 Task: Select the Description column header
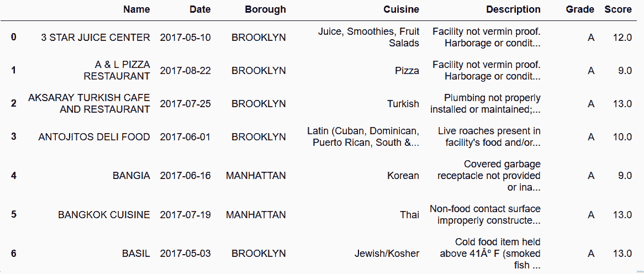pos(514,10)
